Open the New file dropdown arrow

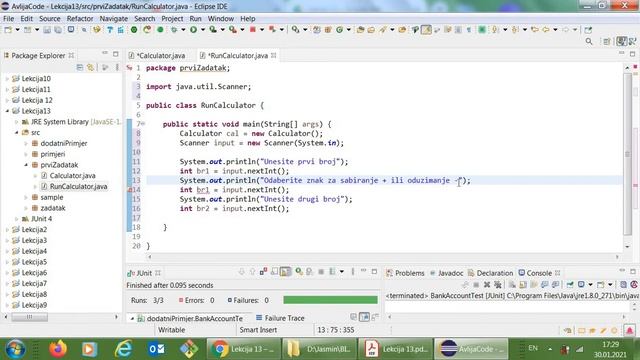coord(17,30)
